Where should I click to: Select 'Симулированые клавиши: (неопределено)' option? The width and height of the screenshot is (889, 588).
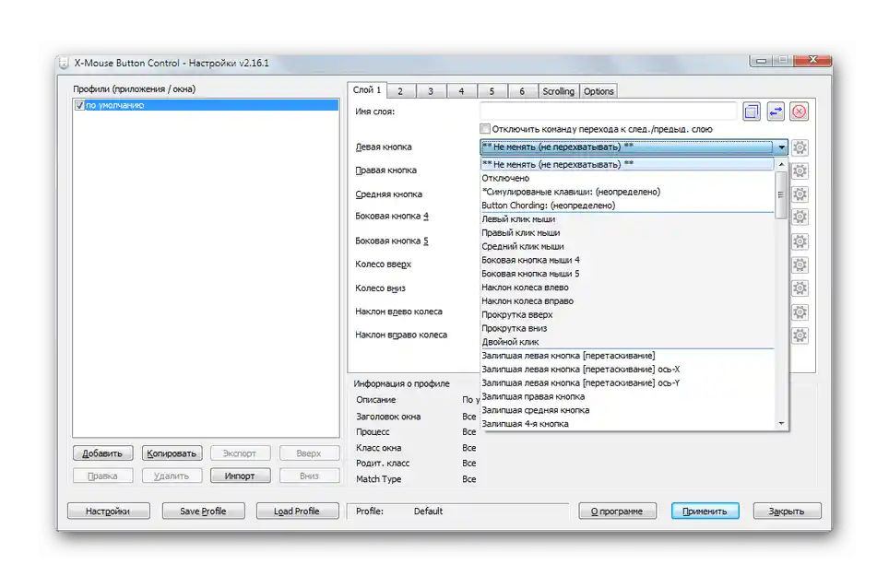click(627, 192)
